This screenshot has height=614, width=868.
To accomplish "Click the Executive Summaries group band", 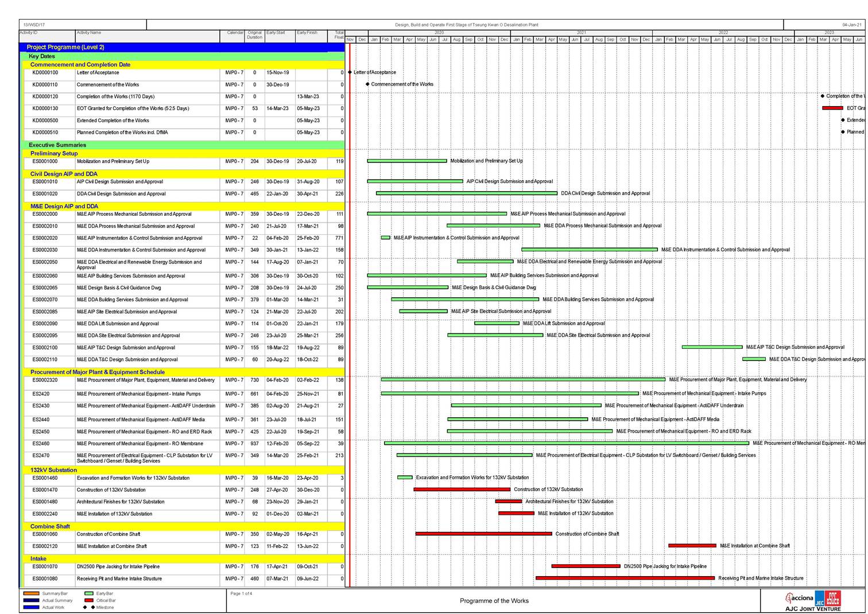I will [184, 145].
